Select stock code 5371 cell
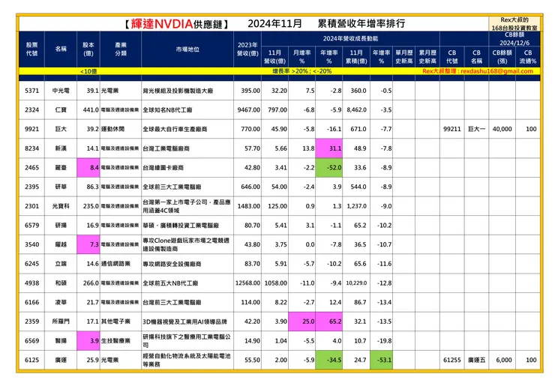The width and height of the screenshot is (555, 392). click(x=31, y=91)
